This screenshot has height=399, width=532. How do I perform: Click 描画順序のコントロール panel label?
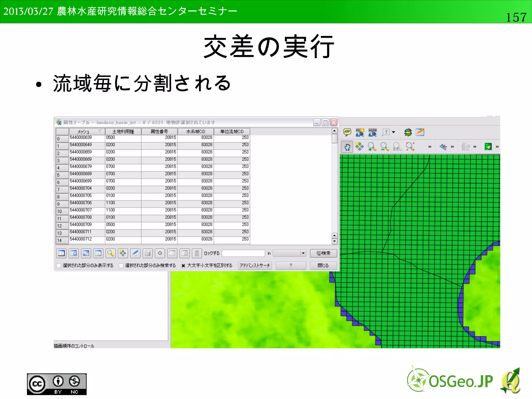point(74,346)
